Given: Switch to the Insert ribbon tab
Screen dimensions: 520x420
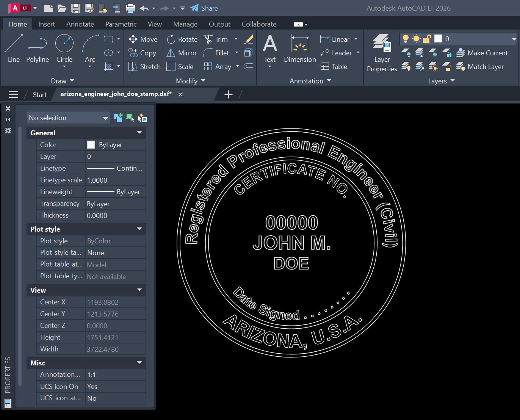Looking at the screenshot, I should pyautogui.click(x=47, y=24).
